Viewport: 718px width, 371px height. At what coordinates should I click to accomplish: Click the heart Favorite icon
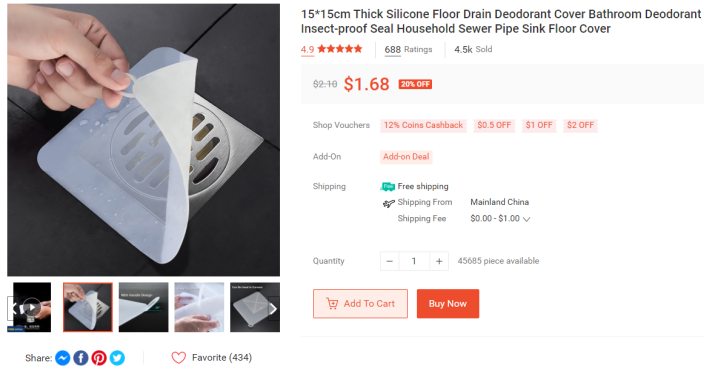pyautogui.click(x=179, y=358)
